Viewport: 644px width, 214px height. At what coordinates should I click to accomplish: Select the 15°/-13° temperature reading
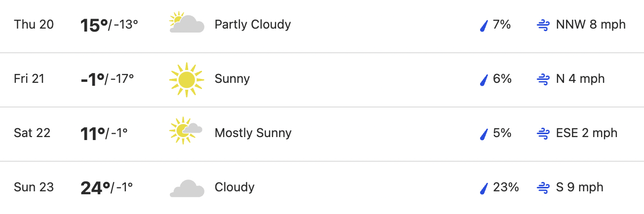click(109, 25)
